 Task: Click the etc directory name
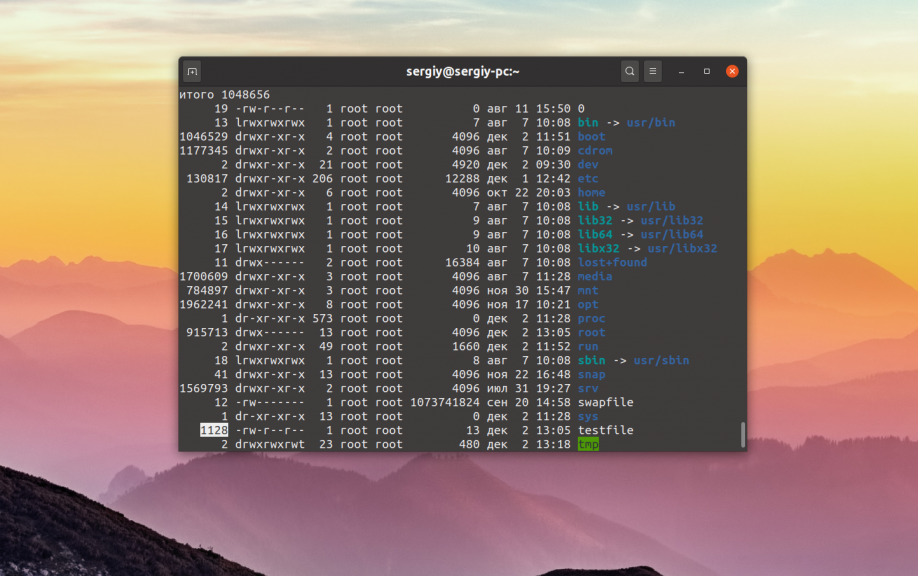tap(588, 178)
